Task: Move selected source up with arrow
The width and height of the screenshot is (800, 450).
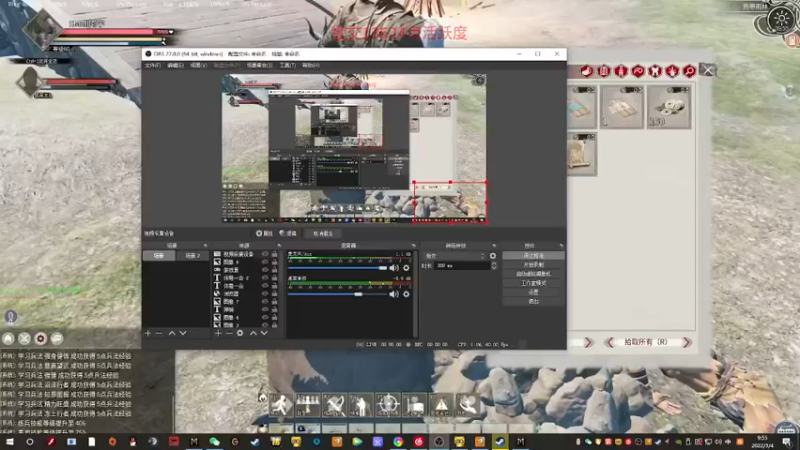Action: 253,333
